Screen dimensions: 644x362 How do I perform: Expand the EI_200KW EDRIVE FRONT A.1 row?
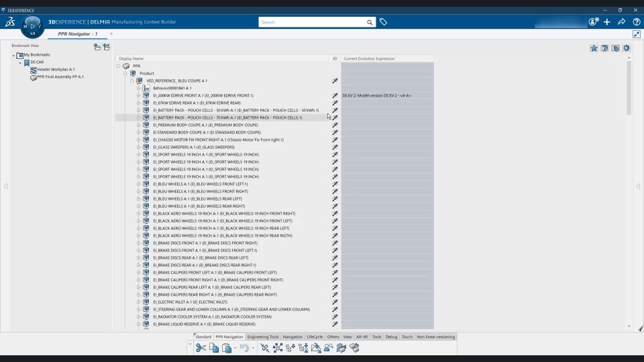click(138, 96)
